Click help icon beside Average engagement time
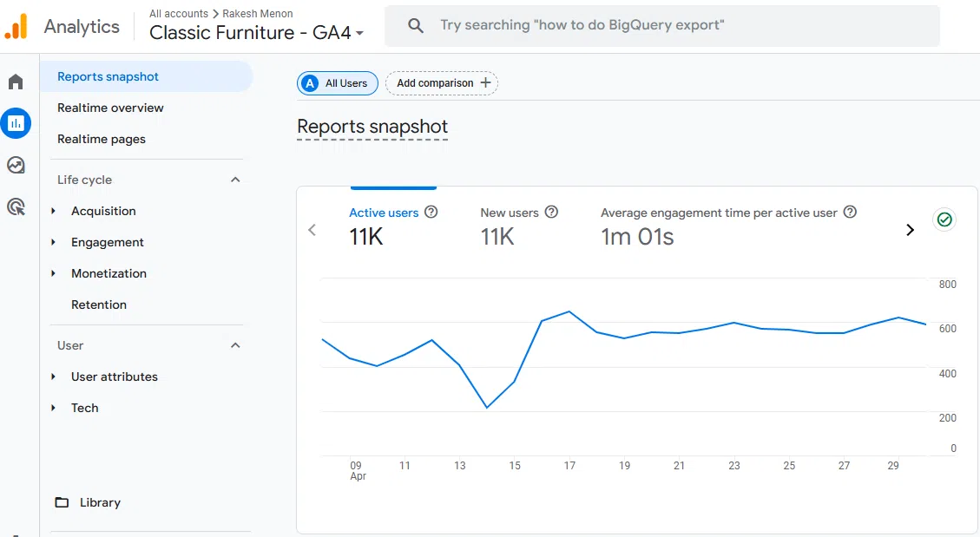The height and width of the screenshot is (537, 980). 851,213
